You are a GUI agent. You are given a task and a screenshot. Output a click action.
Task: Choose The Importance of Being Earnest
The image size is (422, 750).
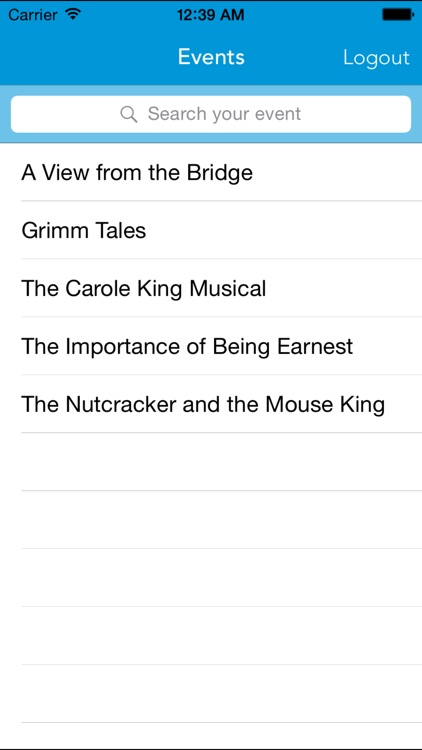[x=211, y=346]
